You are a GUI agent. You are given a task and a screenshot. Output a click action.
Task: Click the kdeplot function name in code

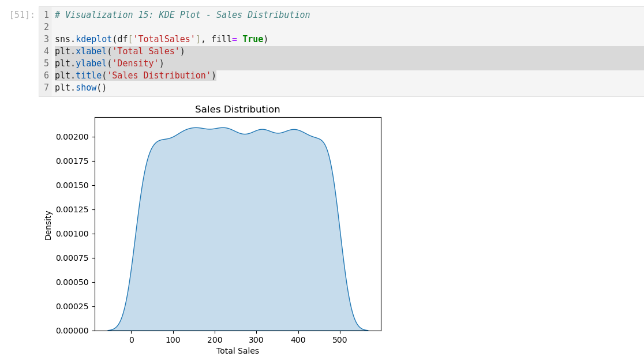(x=93, y=39)
